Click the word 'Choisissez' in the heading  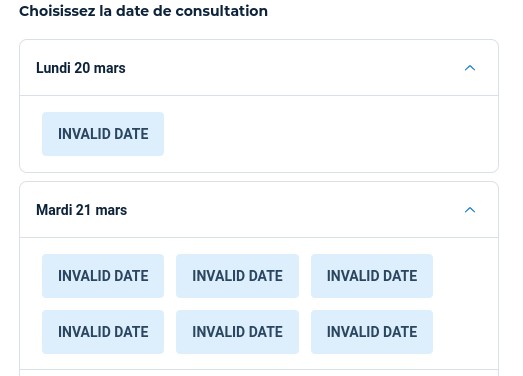click(x=57, y=11)
